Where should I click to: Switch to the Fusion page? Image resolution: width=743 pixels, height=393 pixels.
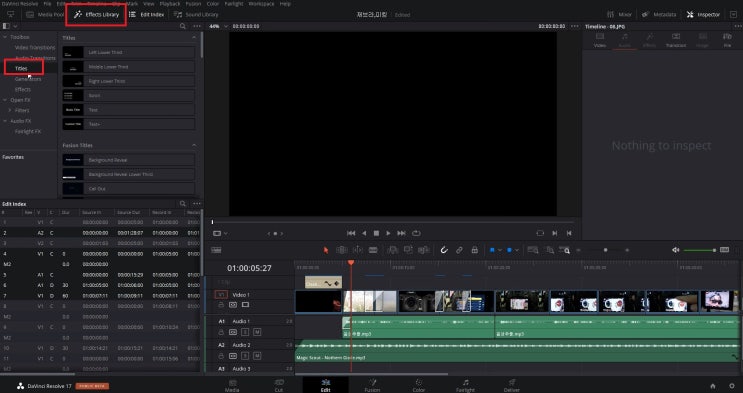(372, 385)
